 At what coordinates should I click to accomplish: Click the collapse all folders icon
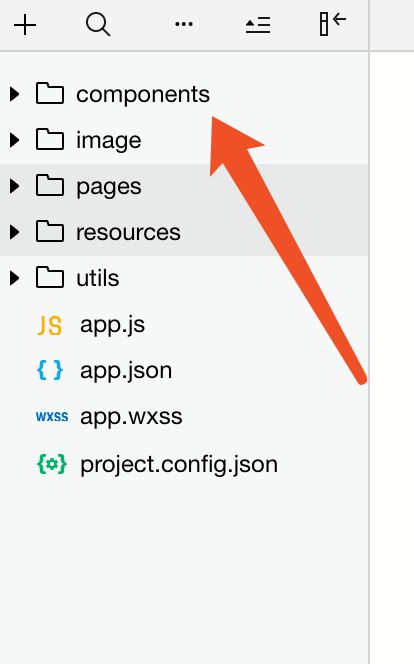[x=258, y=25]
